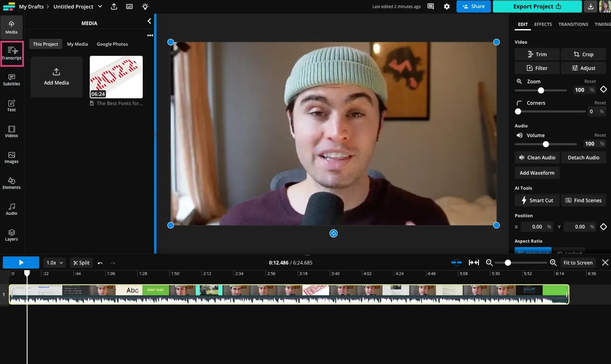611x364 pixels.
Task: Click the Share button
Action: click(x=474, y=6)
